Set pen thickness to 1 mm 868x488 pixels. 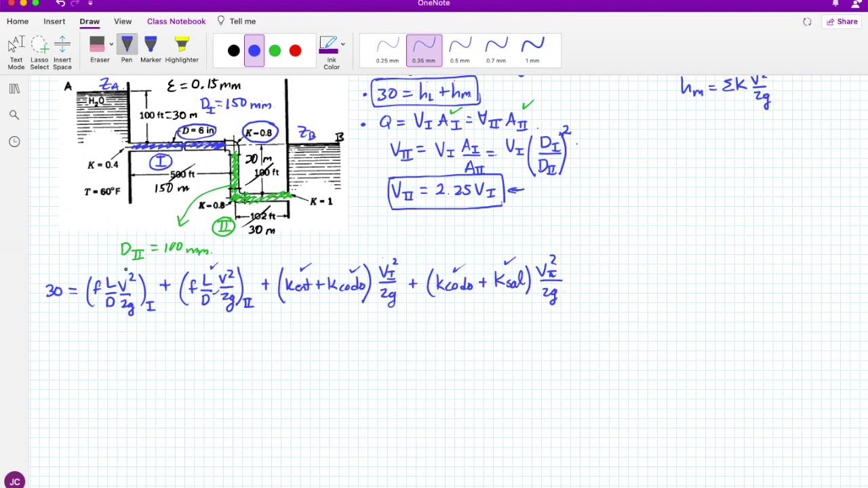tap(532, 51)
